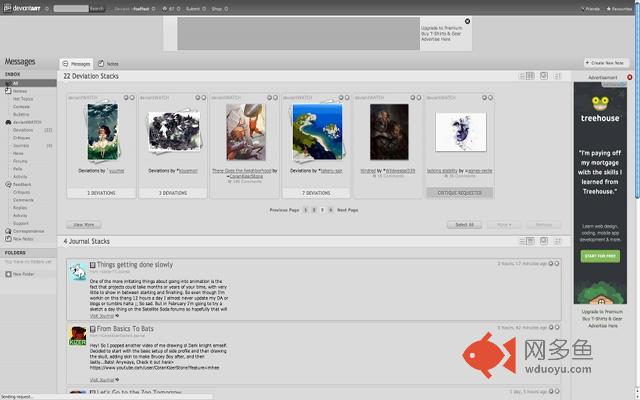Click the header Search button

coord(97,9)
